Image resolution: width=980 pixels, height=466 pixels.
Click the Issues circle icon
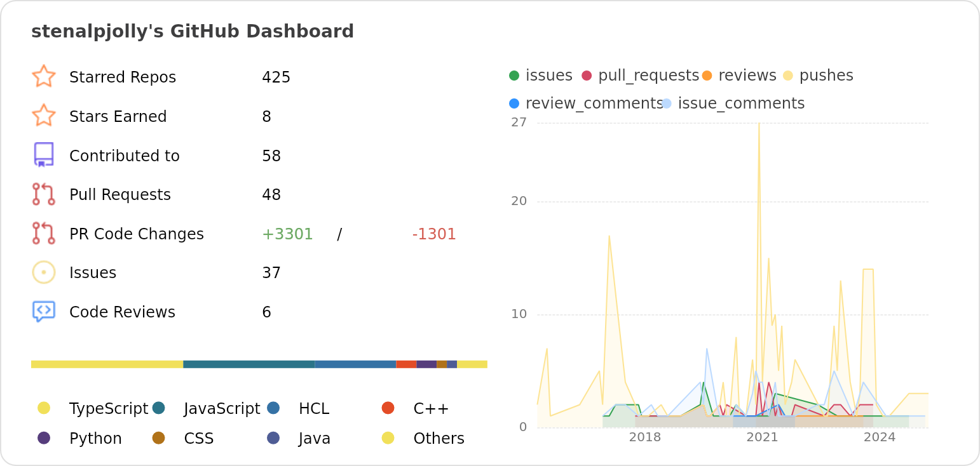pyautogui.click(x=44, y=272)
